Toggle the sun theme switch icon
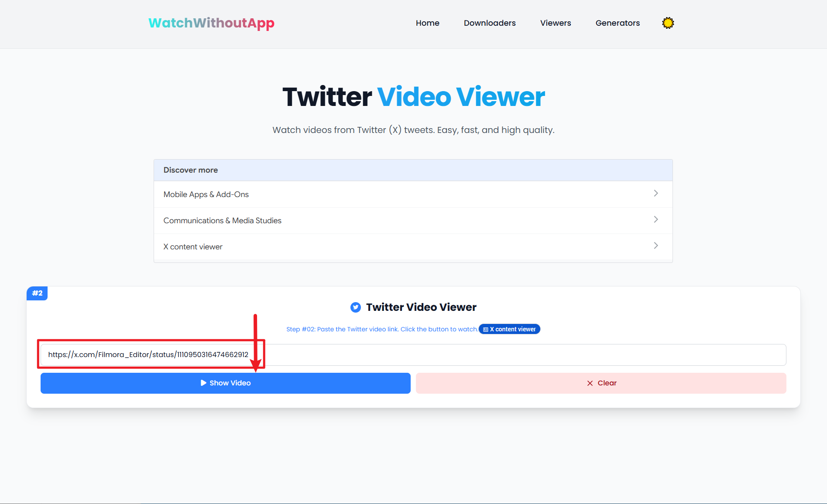Screen dimensions: 827x504 click(x=668, y=23)
